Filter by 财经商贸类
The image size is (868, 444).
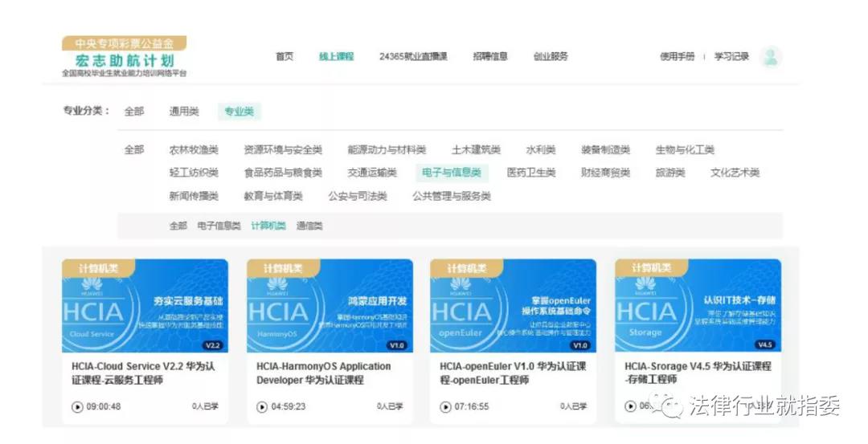(x=605, y=173)
